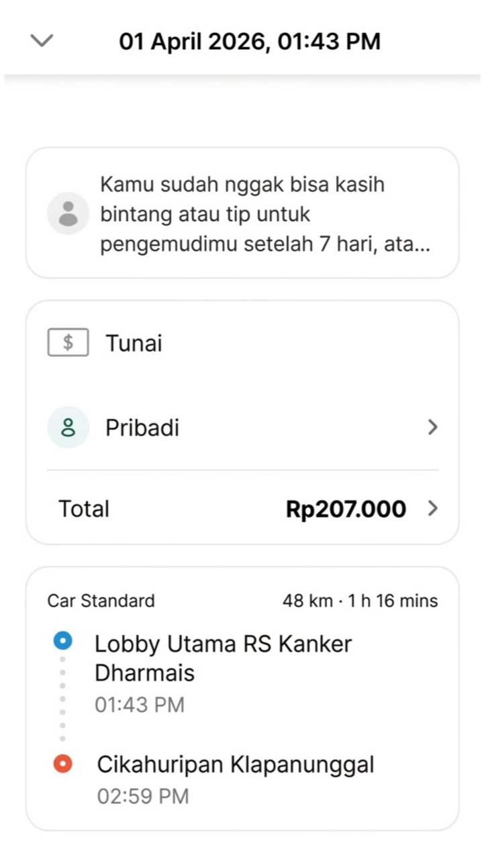The height and width of the screenshot is (868, 488).
Task: Expand Pribadi using its right chevron
Action: pyautogui.click(x=432, y=427)
